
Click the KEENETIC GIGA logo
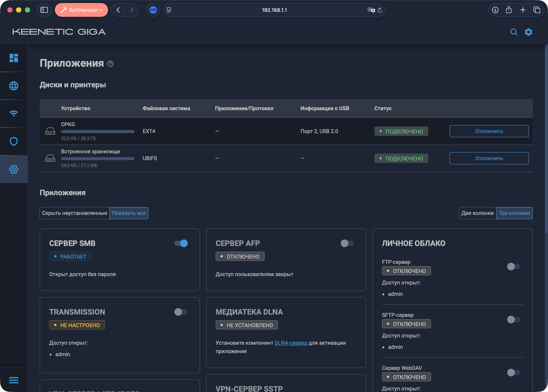(59, 32)
